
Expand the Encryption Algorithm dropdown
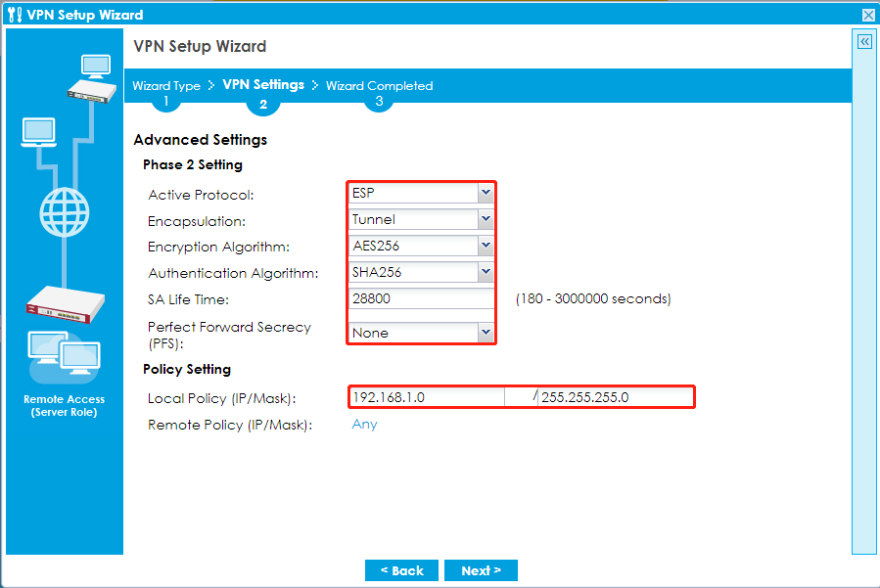[486, 247]
